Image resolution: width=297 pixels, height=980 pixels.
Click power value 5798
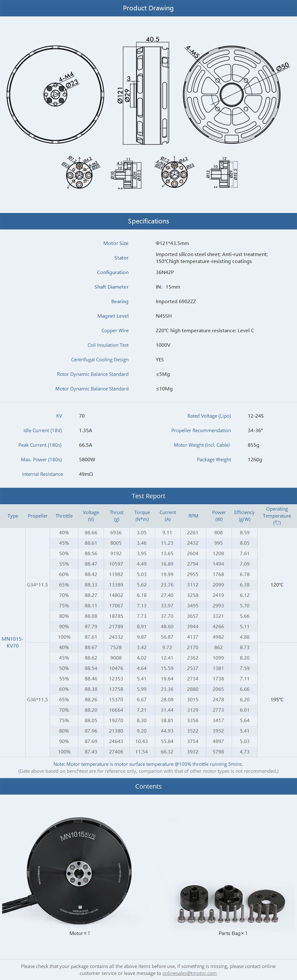point(218,752)
